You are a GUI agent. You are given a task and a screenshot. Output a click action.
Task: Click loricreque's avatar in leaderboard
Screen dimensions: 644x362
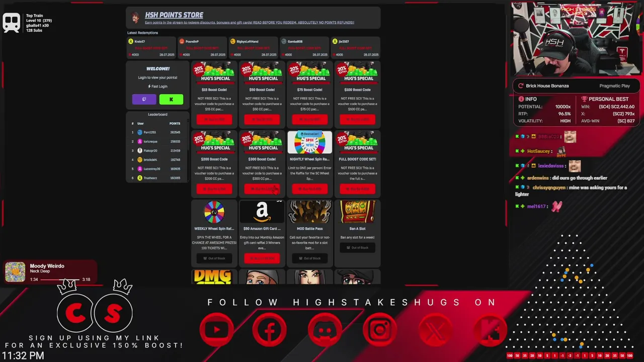(140, 141)
